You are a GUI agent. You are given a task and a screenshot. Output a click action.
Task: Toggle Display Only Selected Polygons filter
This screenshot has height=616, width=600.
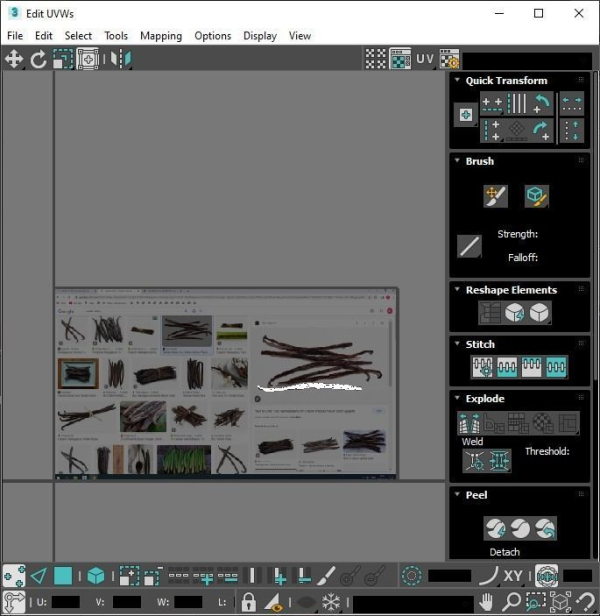pos(273,601)
